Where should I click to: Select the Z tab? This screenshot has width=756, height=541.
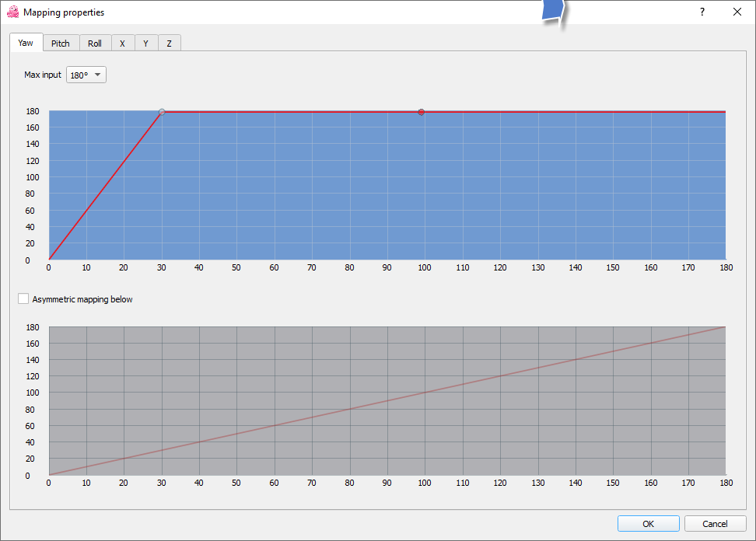[170, 44]
